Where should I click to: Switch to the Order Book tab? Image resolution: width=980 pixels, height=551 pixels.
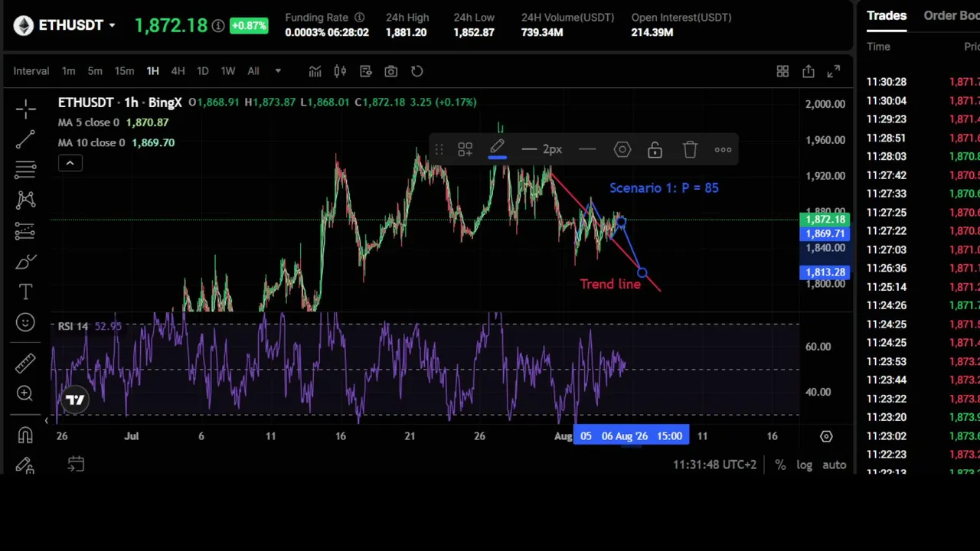click(952, 15)
